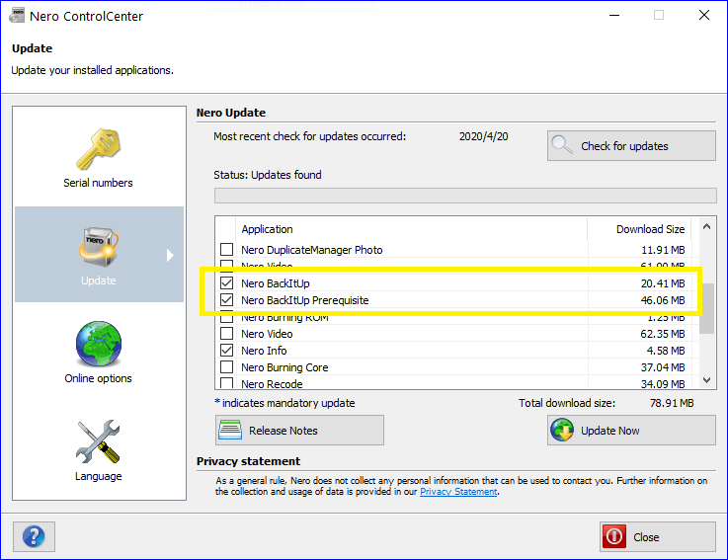Screen dimensions: 728x560
Task: Uncheck Nero BackItUp Prerequisite checkbox
Action: 226,299
